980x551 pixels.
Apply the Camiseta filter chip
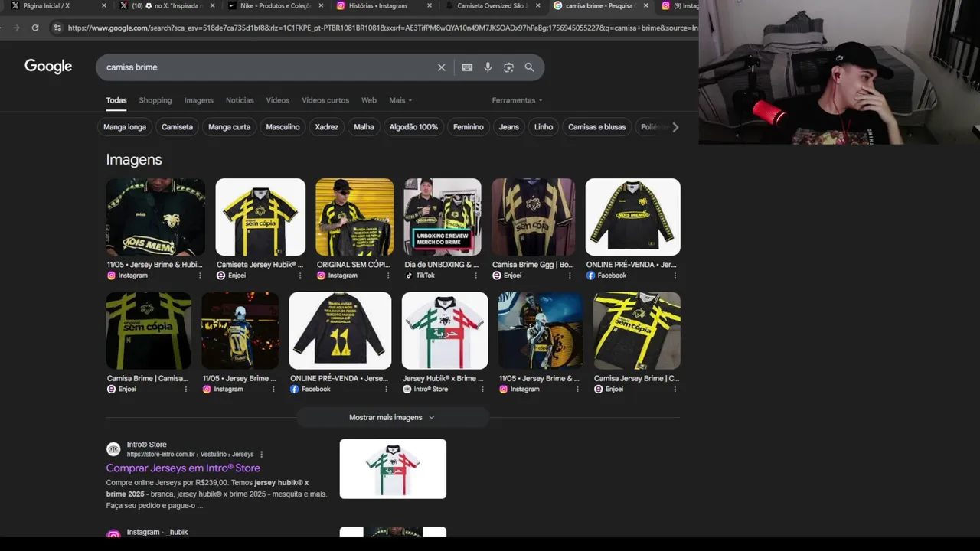(177, 127)
